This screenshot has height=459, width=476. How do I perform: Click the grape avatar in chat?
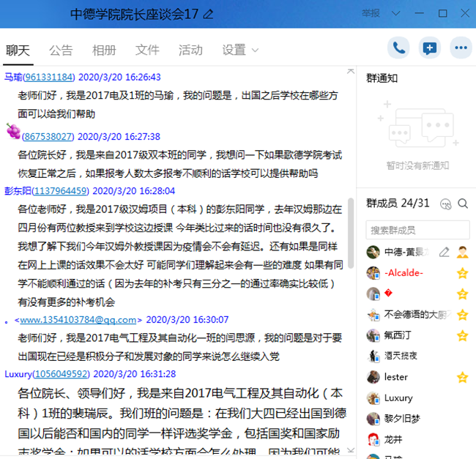(x=12, y=131)
